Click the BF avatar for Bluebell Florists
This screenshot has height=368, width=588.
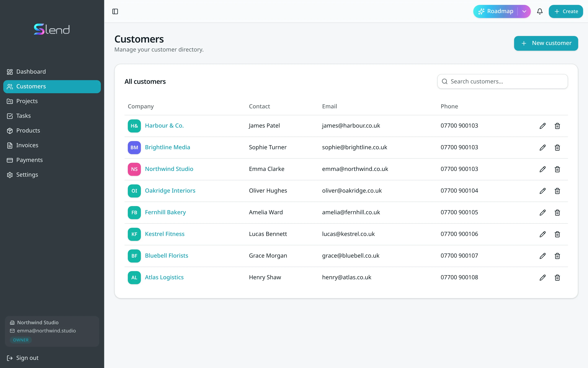(x=134, y=256)
